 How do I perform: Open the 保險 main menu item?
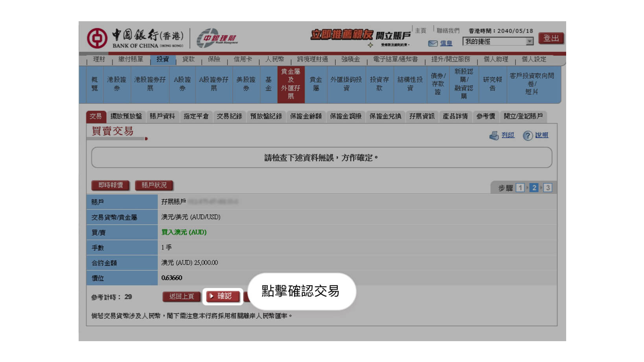pyautogui.click(x=214, y=59)
